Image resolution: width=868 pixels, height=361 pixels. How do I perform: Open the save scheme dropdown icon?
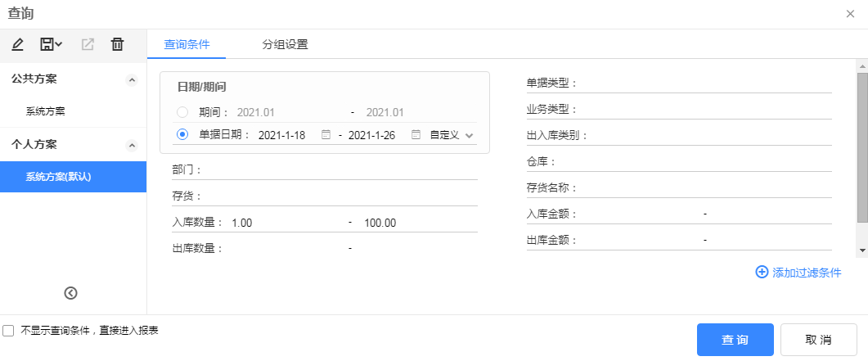click(51, 44)
